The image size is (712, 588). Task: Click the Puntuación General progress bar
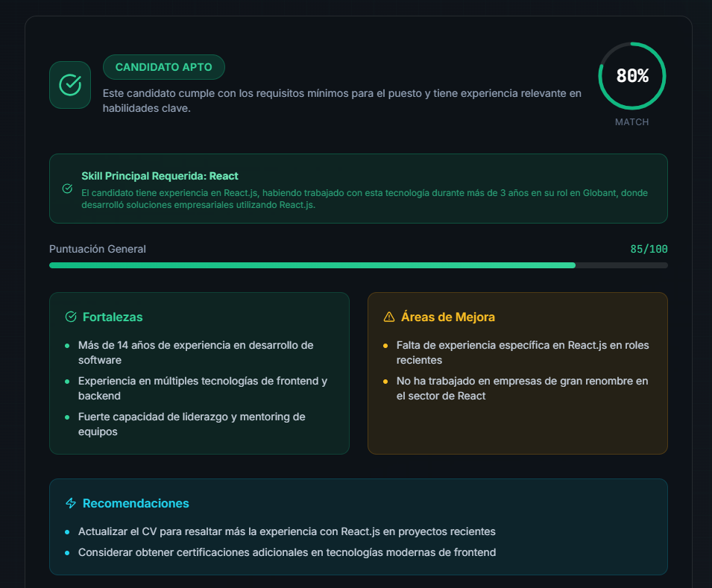click(359, 265)
